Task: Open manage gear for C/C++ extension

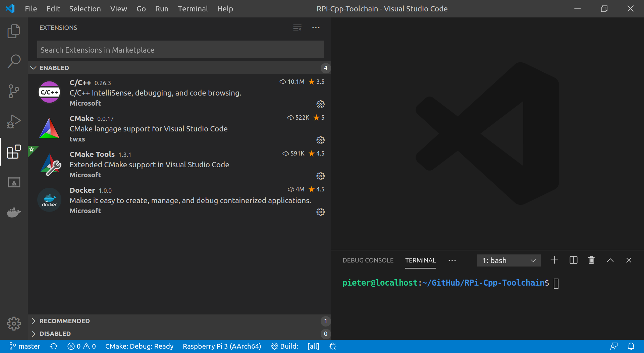Action: [x=320, y=104]
